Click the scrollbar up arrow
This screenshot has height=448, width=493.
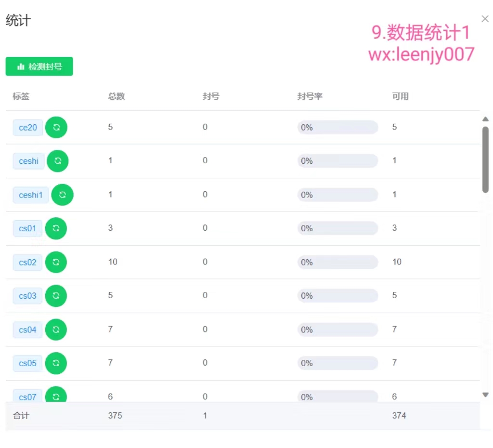485,119
